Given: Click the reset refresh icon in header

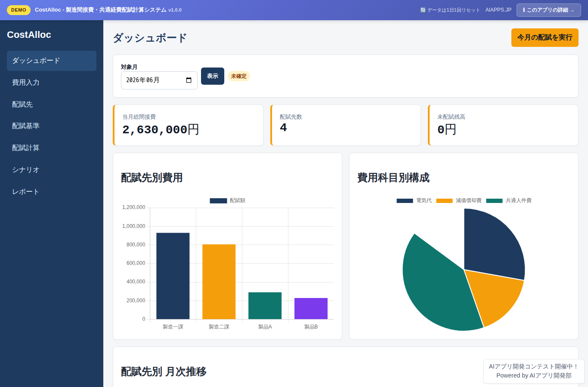Looking at the screenshot, I should (x=423, y=10).
